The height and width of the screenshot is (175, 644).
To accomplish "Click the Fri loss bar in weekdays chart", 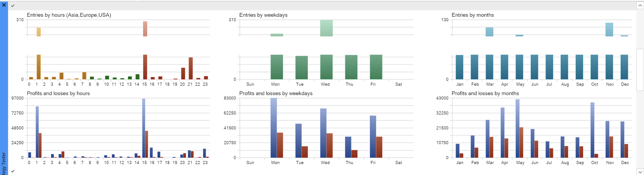I will pos(379,147).
